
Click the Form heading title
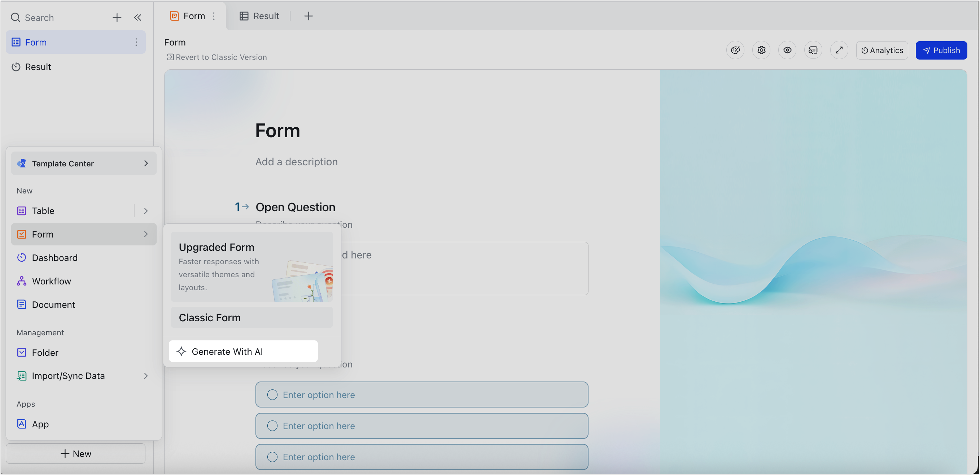[278, 131]
